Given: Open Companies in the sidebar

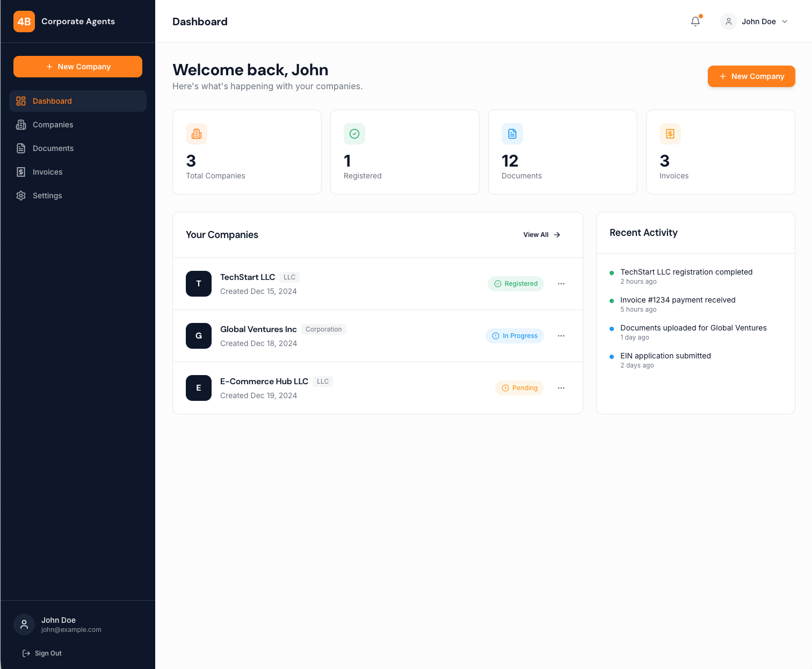Looking at the screenshot, I should [78, 125].
